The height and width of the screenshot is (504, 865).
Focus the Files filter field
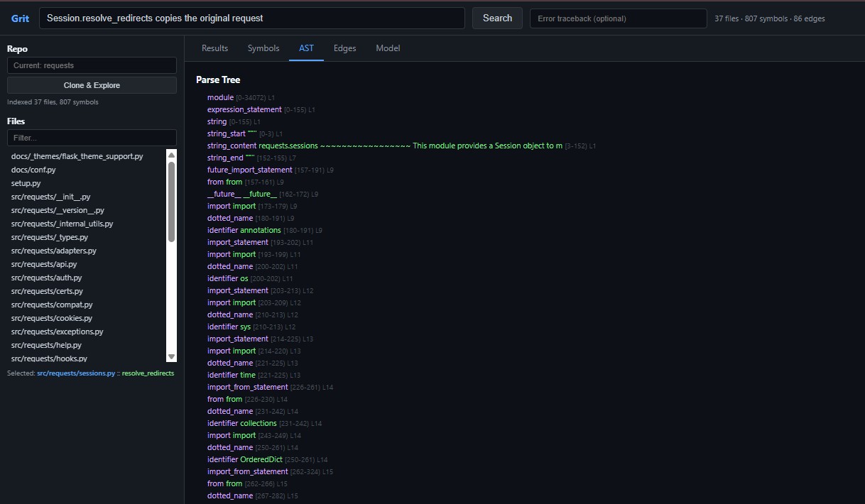point(92,138)
